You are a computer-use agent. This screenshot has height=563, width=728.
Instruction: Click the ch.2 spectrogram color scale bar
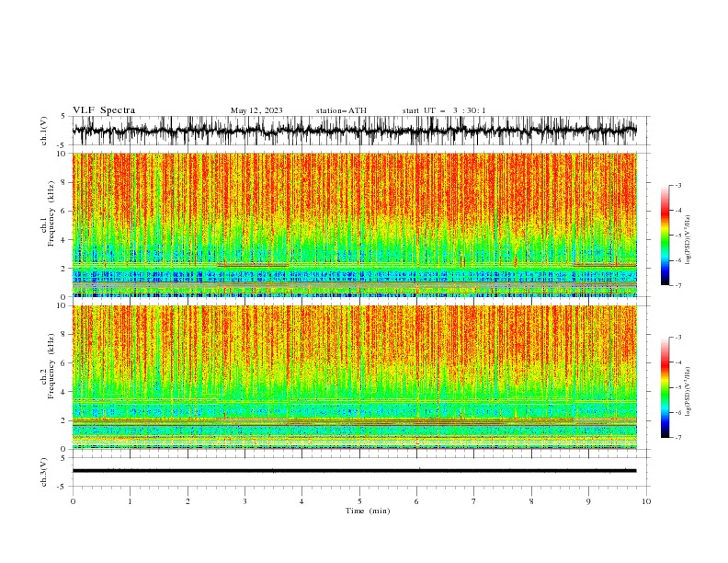[665, 387]
